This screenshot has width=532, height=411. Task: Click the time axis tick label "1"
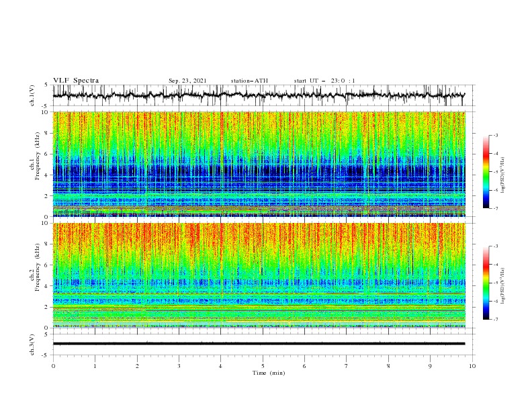click(x=95, y=366)
